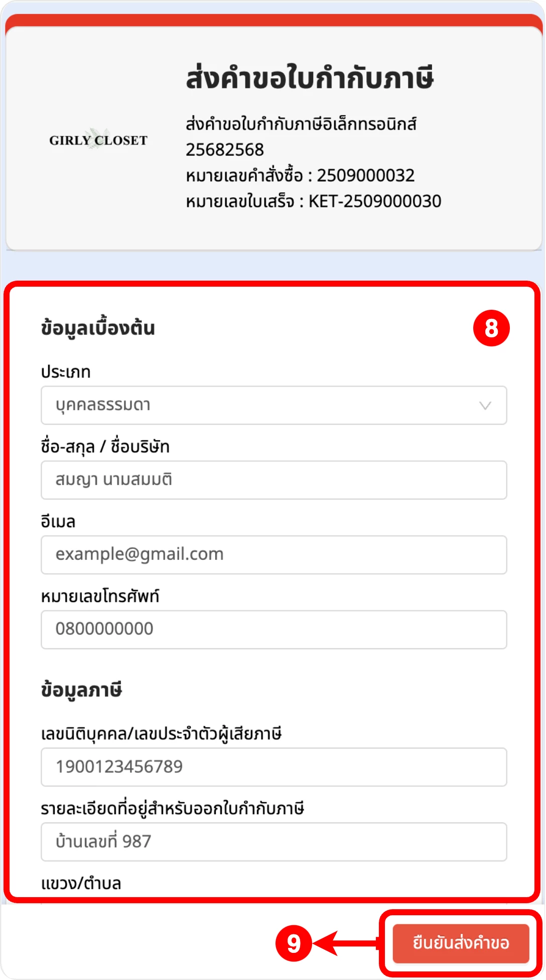Screen dimensions: 546x980
Task: Click the ข้อมูลภาษี section heading
Action: pos(81,690)
